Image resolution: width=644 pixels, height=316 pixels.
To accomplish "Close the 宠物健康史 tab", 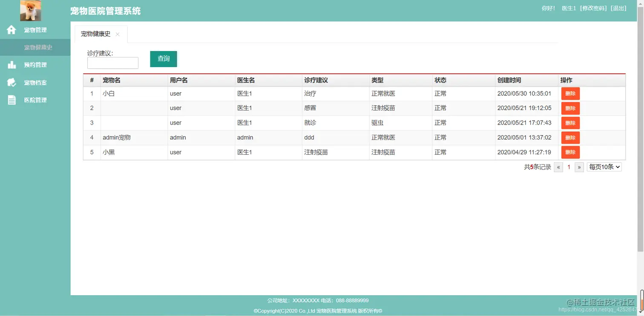I will 118,34.
